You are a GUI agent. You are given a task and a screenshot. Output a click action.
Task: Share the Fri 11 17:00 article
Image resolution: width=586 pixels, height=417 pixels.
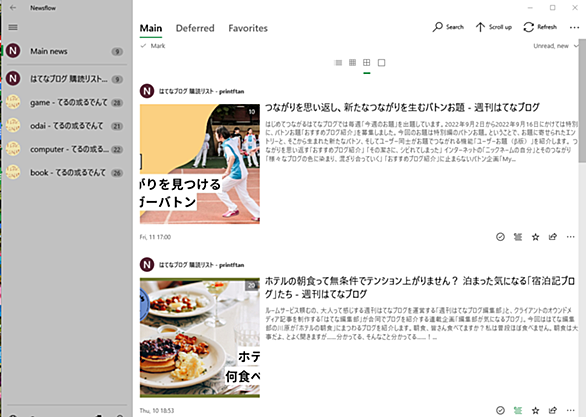coord(553,237)
